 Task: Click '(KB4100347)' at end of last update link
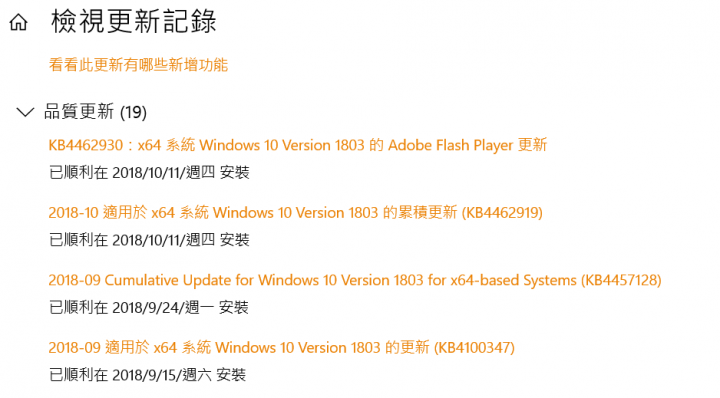coord(474,348)
